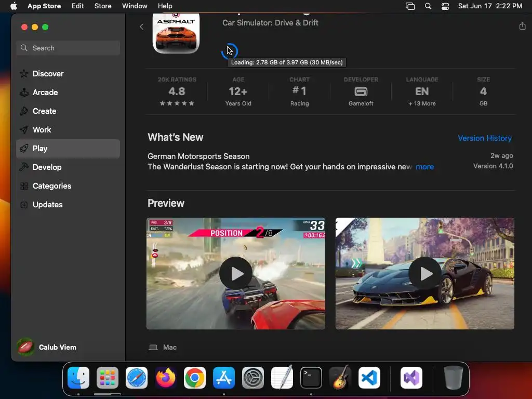Open Control Center from menu bar
The width and height of the screenshot is (532, 399).
tap(445, 6)
